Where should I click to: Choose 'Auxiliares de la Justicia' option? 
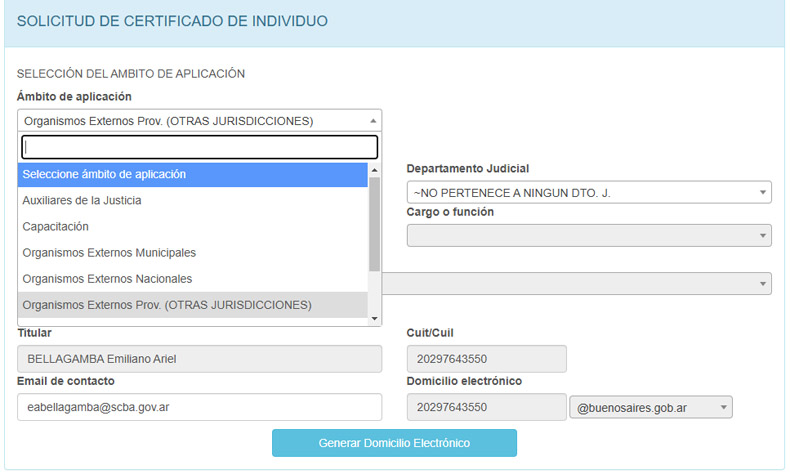pyautogui.click(x=193, y=200)
